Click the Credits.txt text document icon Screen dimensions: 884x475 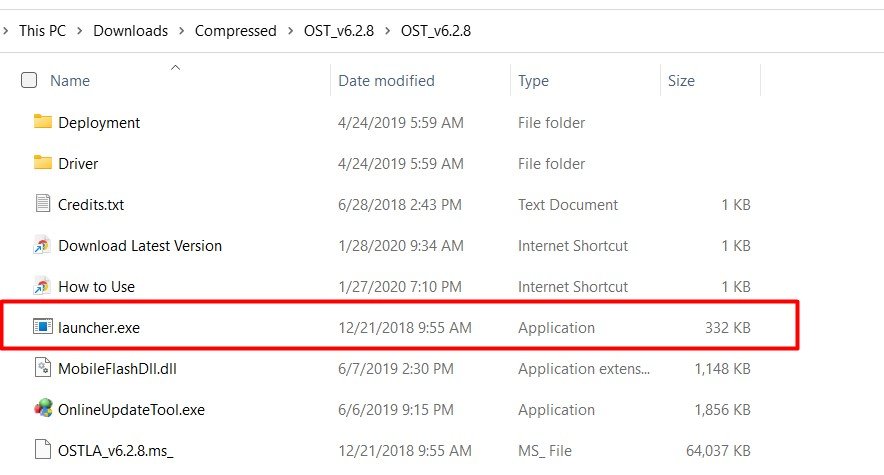(x=43, y=203)
